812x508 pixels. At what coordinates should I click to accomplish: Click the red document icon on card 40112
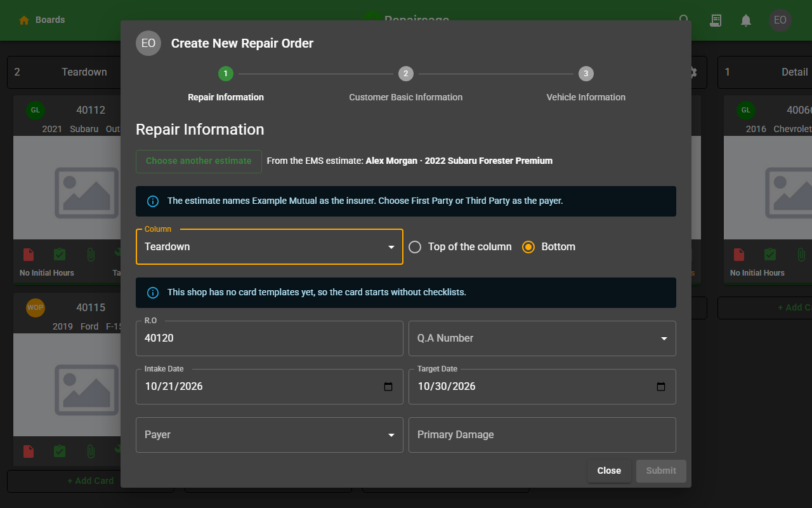pyautogui.click(x=29, y=255)
